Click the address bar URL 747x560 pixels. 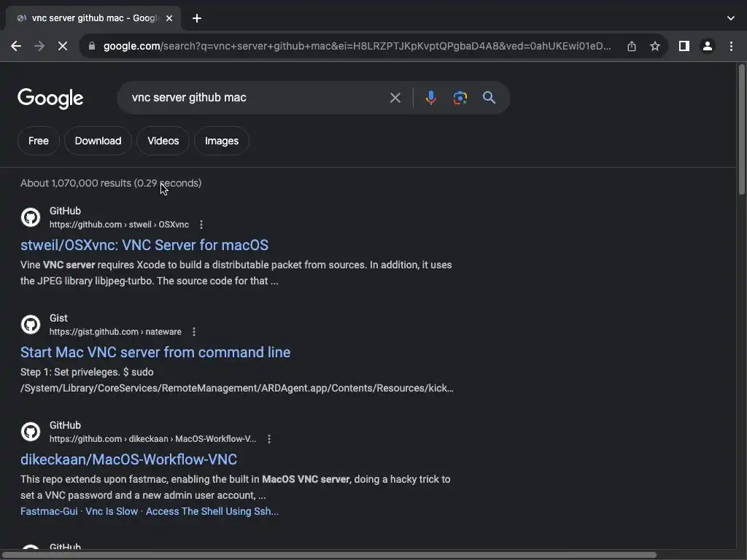coord(357,46)
